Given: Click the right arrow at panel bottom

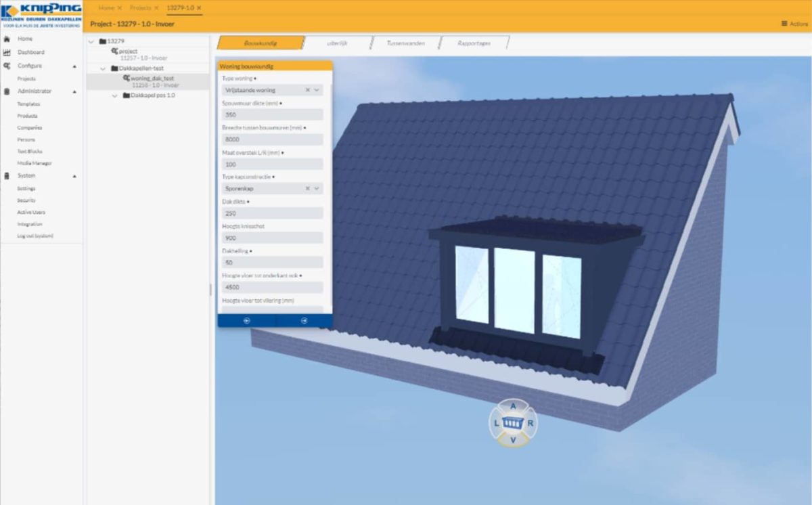Looking at the screenshot, I should [x=304, y=321].
